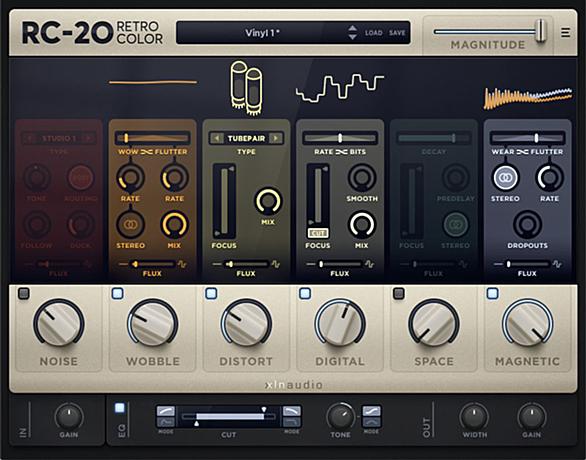Click the Magnitude slider handle

click(540, 31)
